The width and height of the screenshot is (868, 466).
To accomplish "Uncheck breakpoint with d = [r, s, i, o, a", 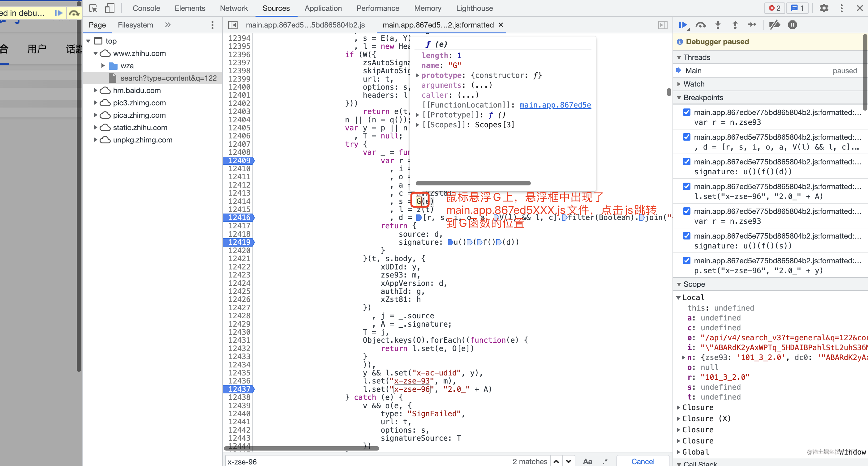I will [686, 137].
